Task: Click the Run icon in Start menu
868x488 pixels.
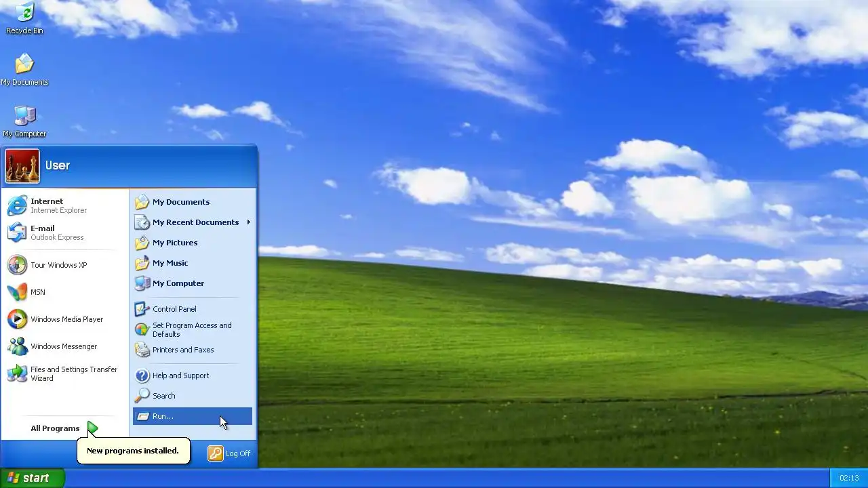Action: (142, 416)
